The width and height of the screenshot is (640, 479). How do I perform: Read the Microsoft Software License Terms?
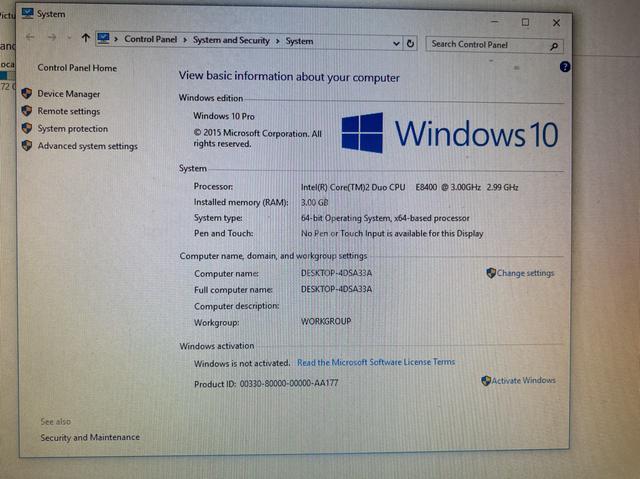tap(376, 362)
